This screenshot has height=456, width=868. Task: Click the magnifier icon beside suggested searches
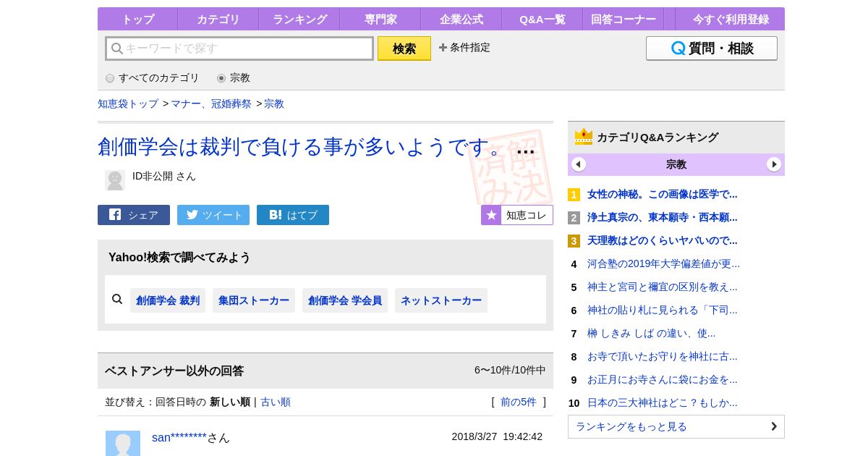[117, 299]
